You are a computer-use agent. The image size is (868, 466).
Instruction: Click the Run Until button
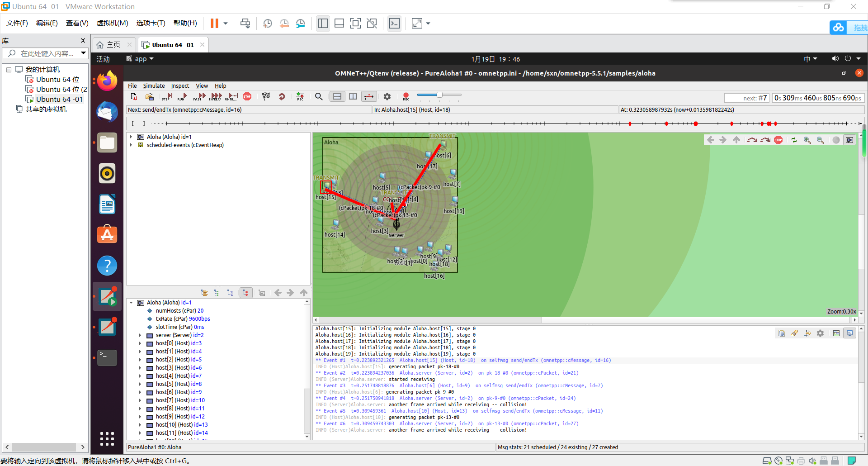point(231,96)
